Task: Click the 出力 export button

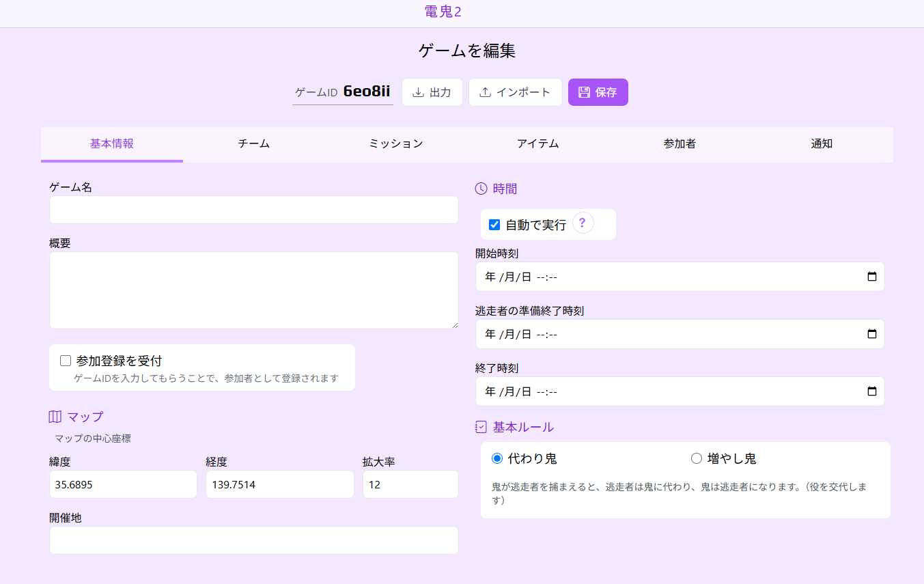Action: pos(432,92)
